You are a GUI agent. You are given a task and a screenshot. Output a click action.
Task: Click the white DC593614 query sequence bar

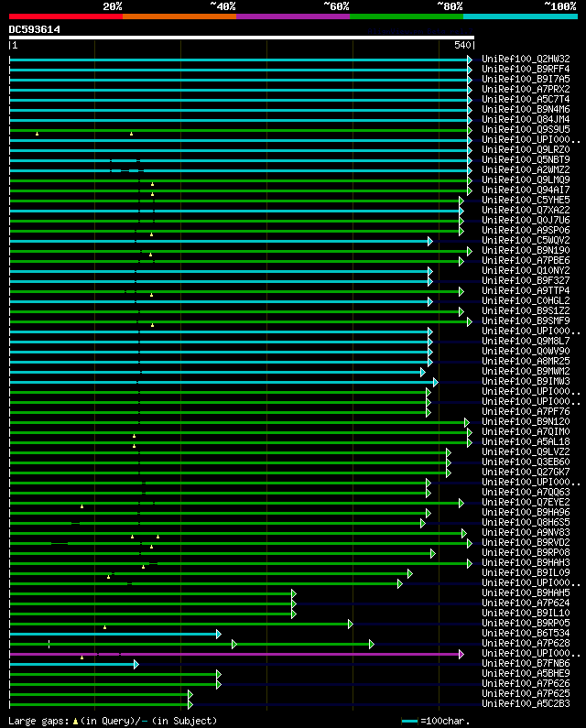pos(242,38)
